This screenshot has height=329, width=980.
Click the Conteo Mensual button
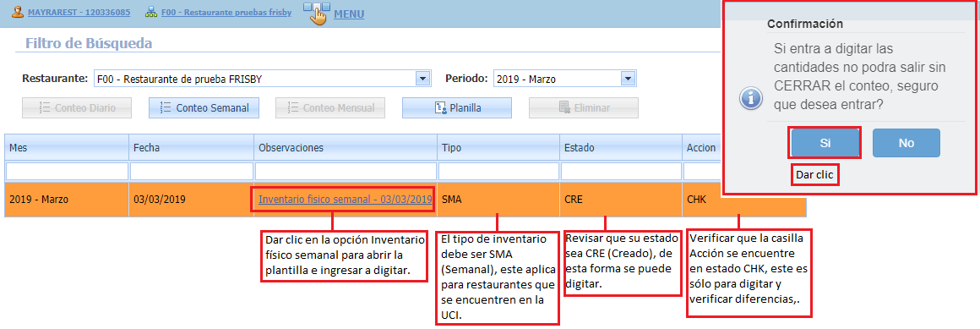(x=330, y=107)
